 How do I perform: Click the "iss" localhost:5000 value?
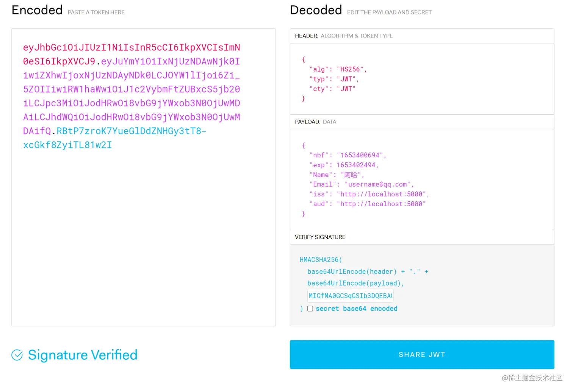click(x=381, y=194)
